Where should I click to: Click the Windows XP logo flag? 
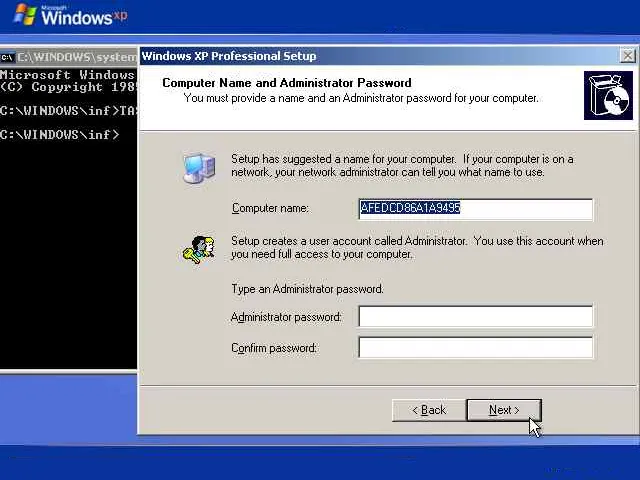(25, 15)
